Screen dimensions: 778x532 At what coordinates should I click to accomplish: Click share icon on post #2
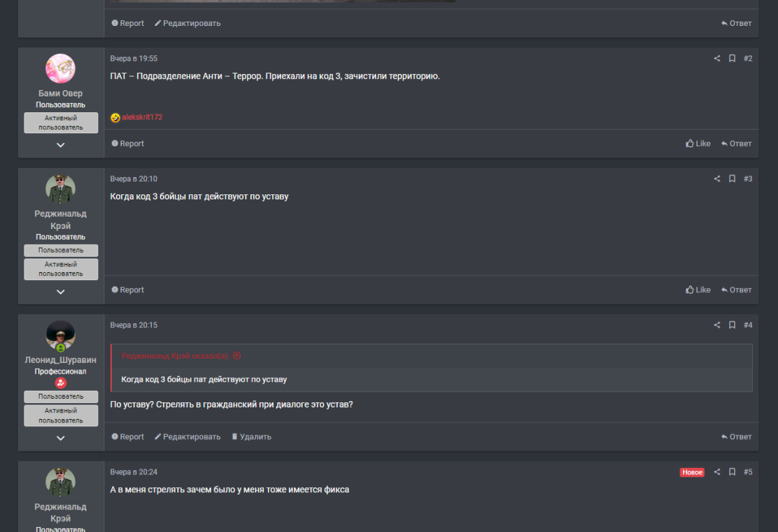click(x=717, y=58)
